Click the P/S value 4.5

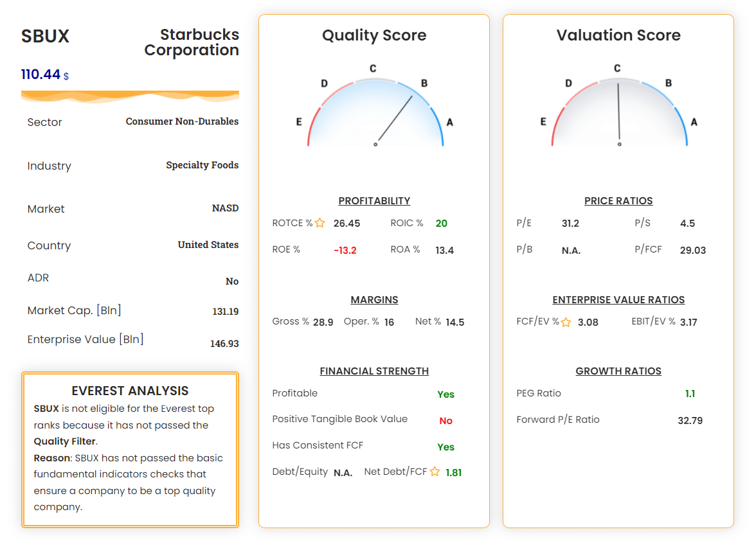[x=688, y=224]
